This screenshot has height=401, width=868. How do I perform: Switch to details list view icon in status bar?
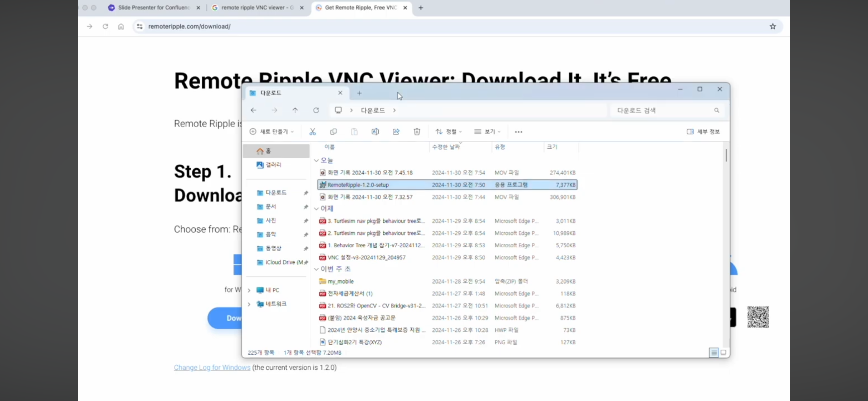[x=714, y=353]
